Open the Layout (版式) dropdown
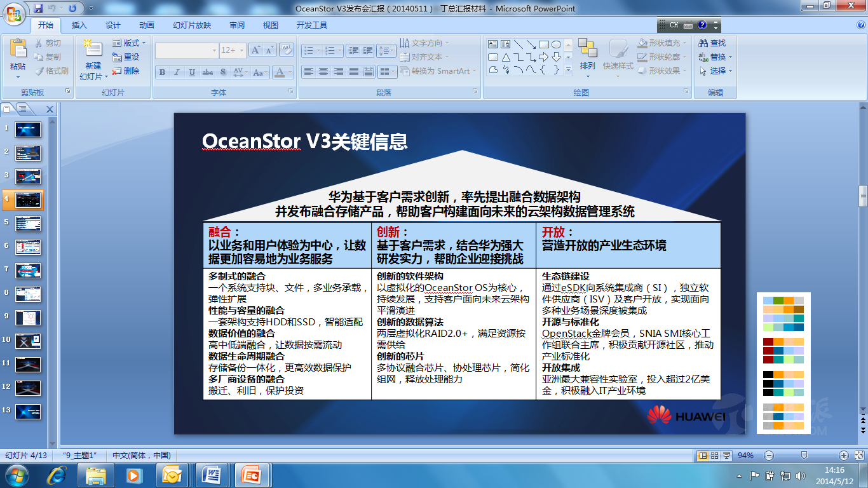 129,43
